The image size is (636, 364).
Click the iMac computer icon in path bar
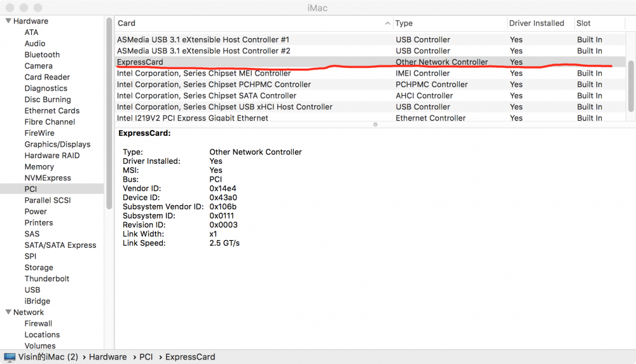click(x=10, y=357)
